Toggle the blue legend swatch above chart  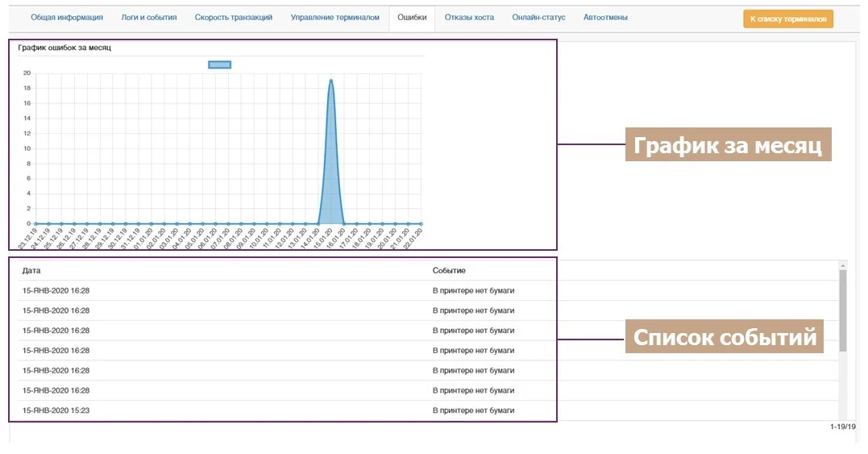(x=219, y=65)
